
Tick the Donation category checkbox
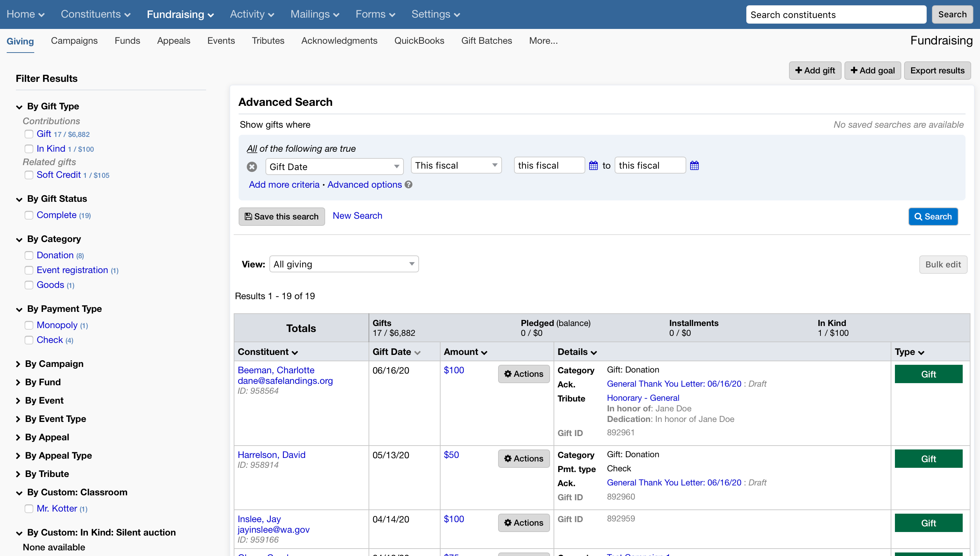29,255
